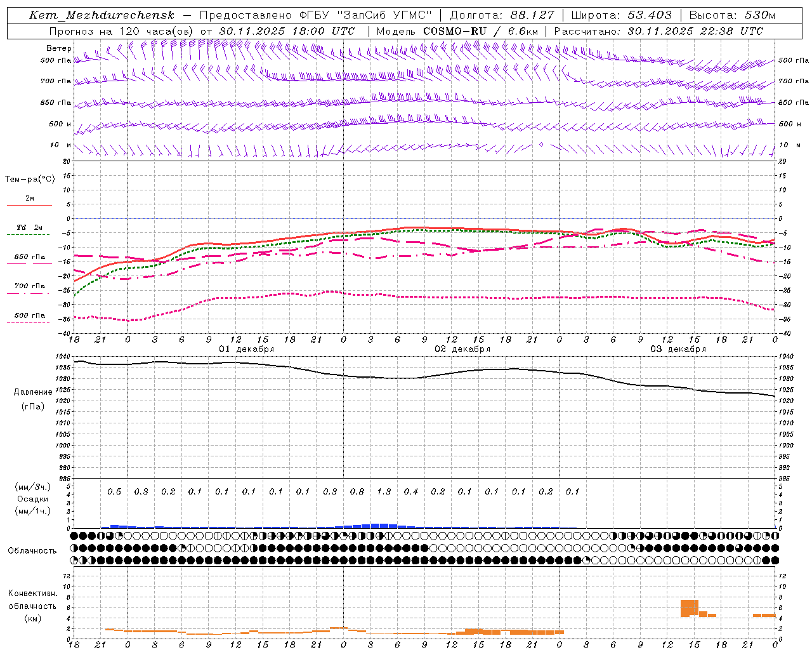Select the 10 м wind level label on the left
Screen dimensions: 812x650
coord(60,145)
